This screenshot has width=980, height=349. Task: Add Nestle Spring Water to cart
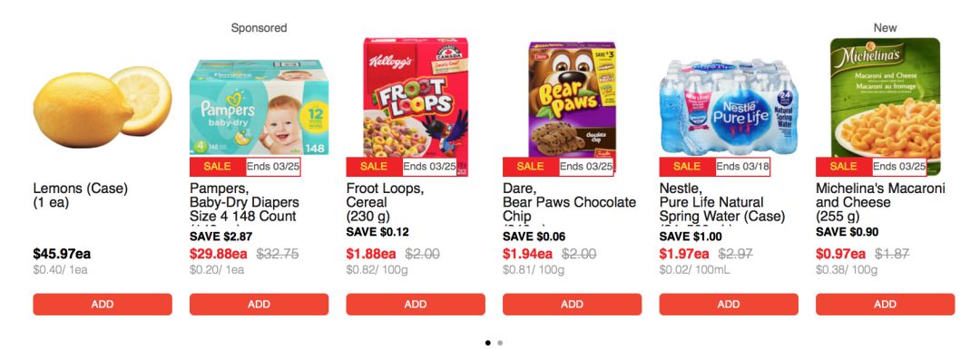click(729, 304)
